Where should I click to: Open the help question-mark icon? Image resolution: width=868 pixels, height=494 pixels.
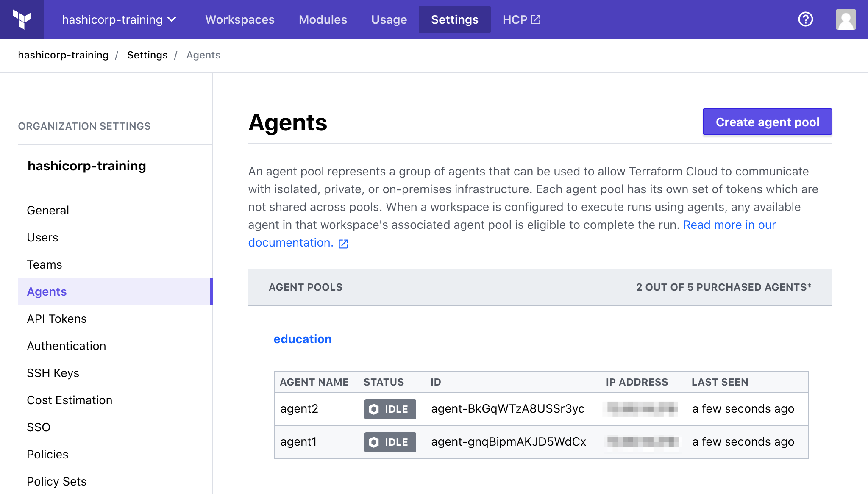pyautogui.click(x=805, y=19)
